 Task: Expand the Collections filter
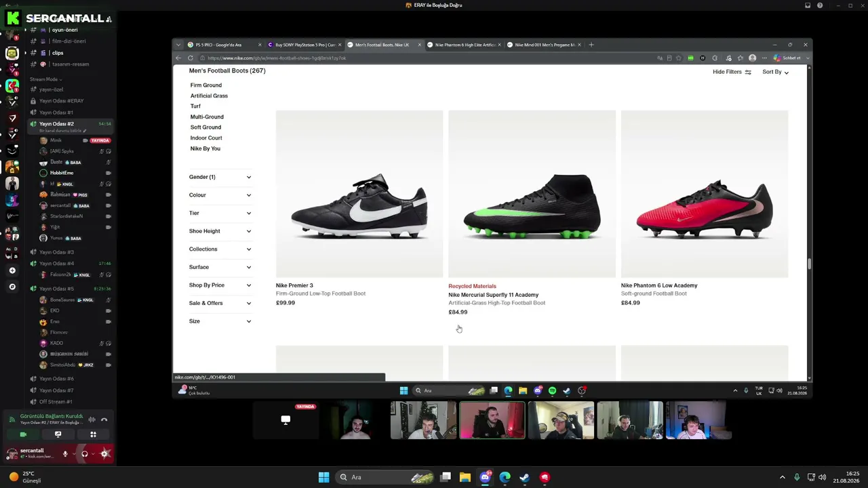tap(220, 249)
